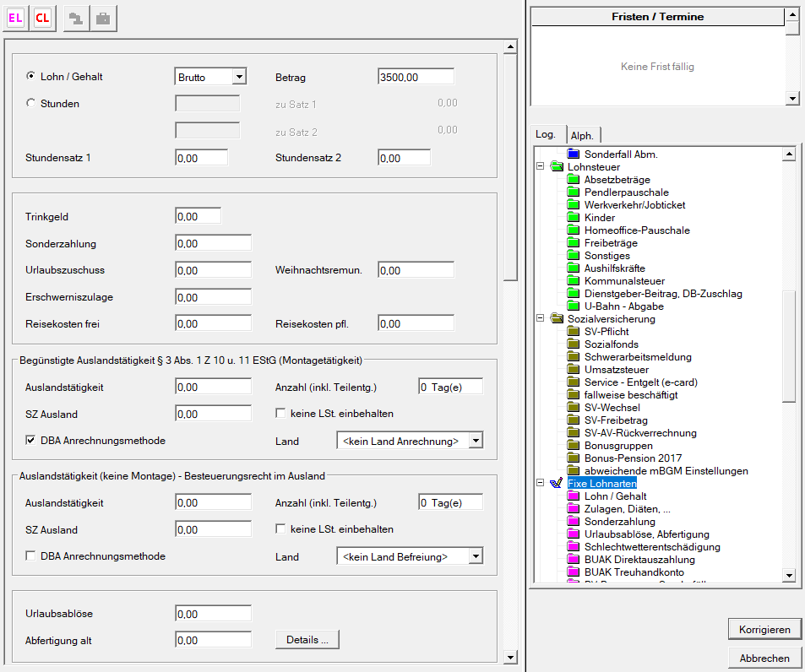Click the CL toolbar icon
The width and height of the screenshot is (805, 672).
42,19
